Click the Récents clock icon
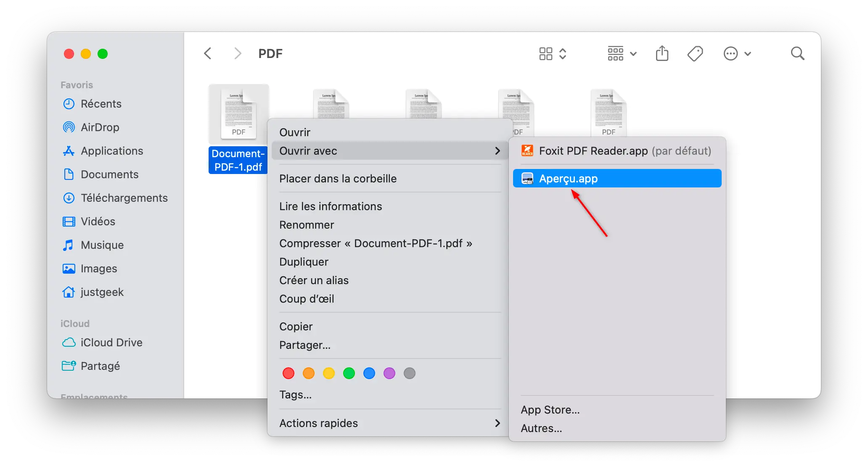868x464 pixels. (69, 104)
